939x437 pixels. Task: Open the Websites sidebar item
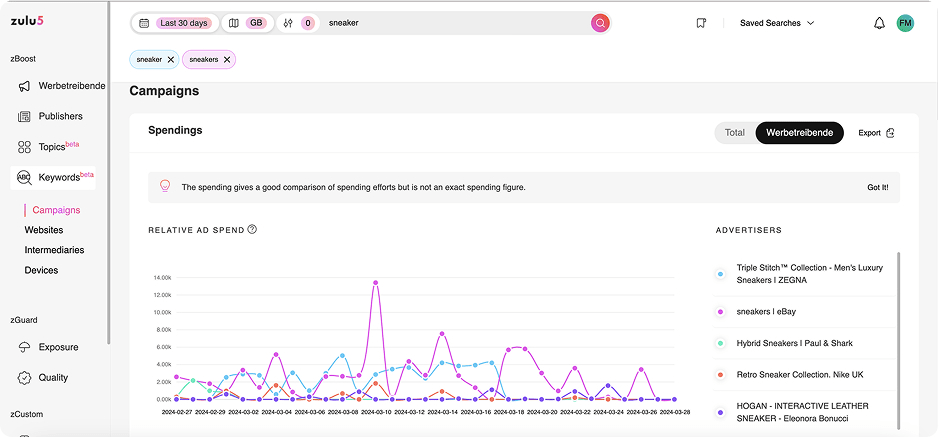click(44, 230)
